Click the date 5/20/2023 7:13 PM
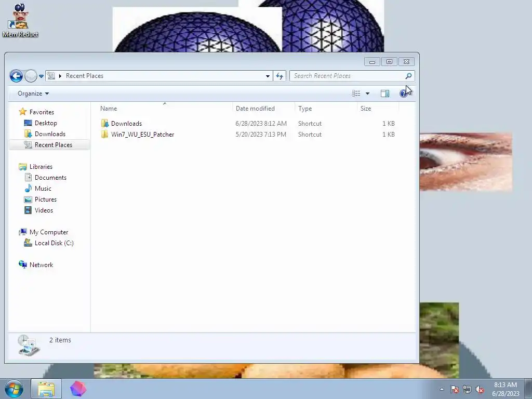Screen dimensions: 532x399 pos(261,135)
